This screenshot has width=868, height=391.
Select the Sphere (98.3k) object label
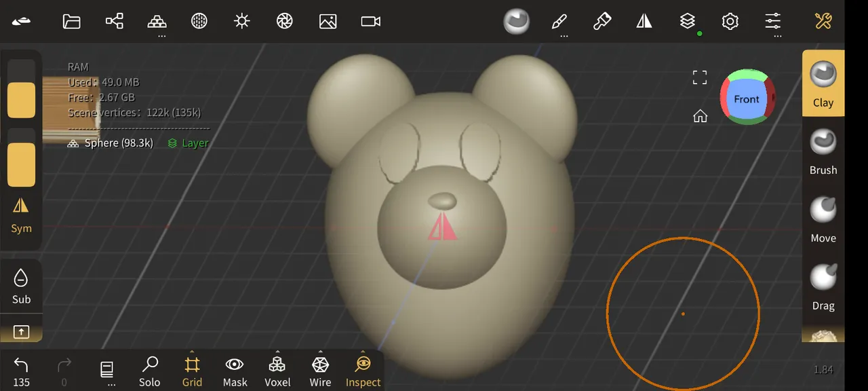click(111, 143)
